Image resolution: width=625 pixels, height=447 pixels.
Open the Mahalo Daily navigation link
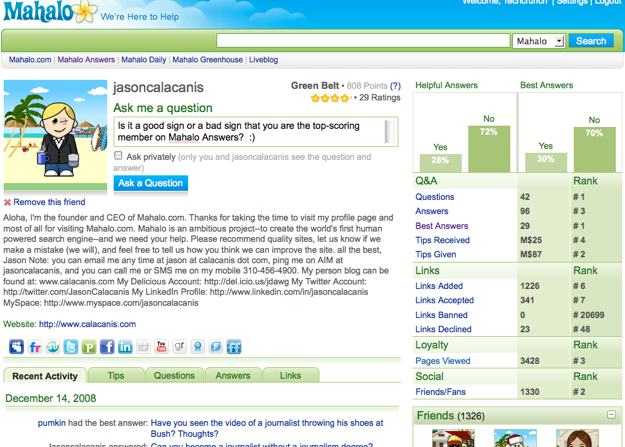pyautogui.click(x=143, y=60)
